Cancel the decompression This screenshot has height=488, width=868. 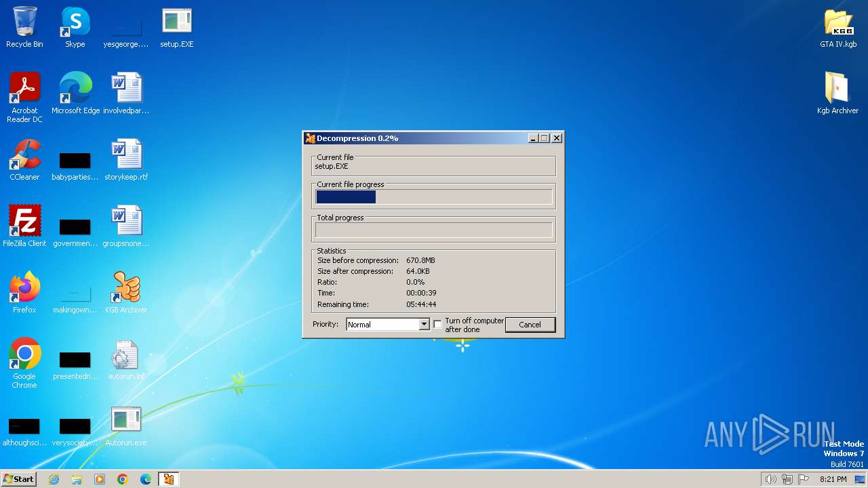coord(530,325)
